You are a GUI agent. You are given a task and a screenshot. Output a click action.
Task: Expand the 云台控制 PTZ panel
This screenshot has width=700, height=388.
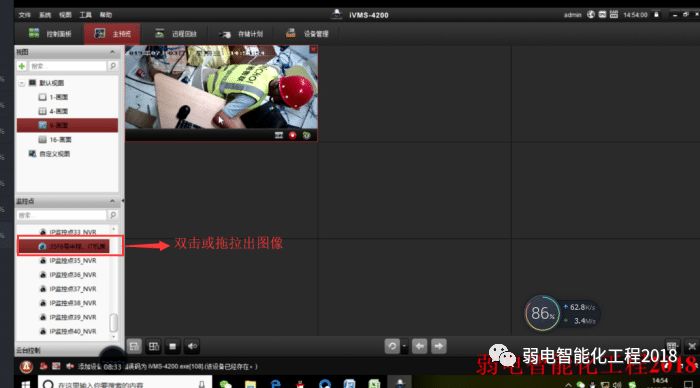coord(29,350)
